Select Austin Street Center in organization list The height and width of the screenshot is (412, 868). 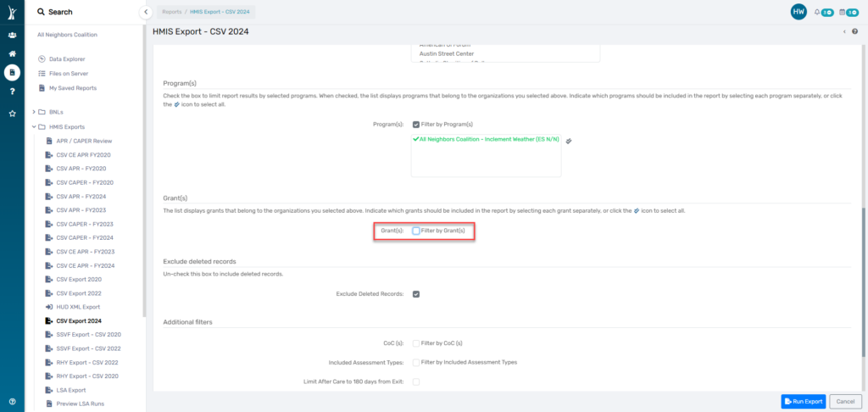447,53
